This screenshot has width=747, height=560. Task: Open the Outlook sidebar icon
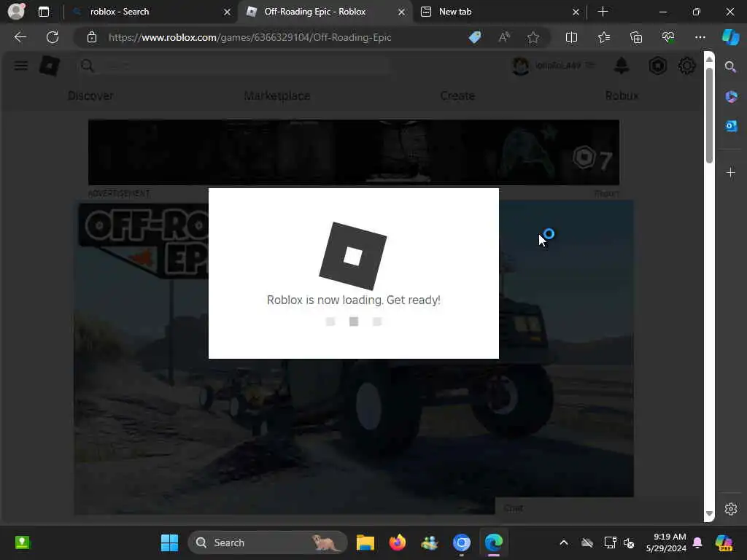coord(731,126)
